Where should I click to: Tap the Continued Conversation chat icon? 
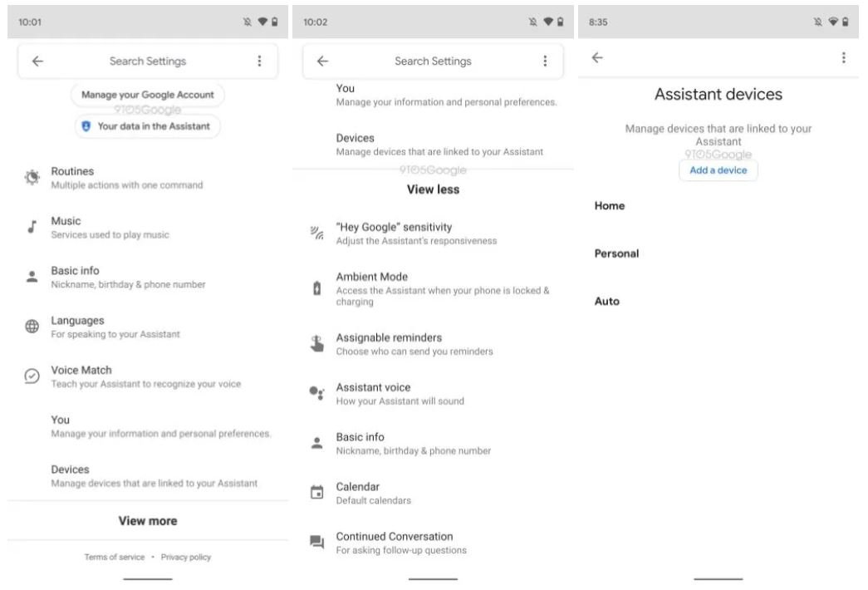316,543
